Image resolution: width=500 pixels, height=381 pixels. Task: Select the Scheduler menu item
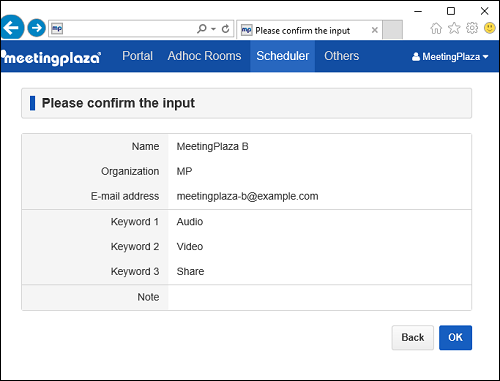pyautogui.click(x=283, y=56)
